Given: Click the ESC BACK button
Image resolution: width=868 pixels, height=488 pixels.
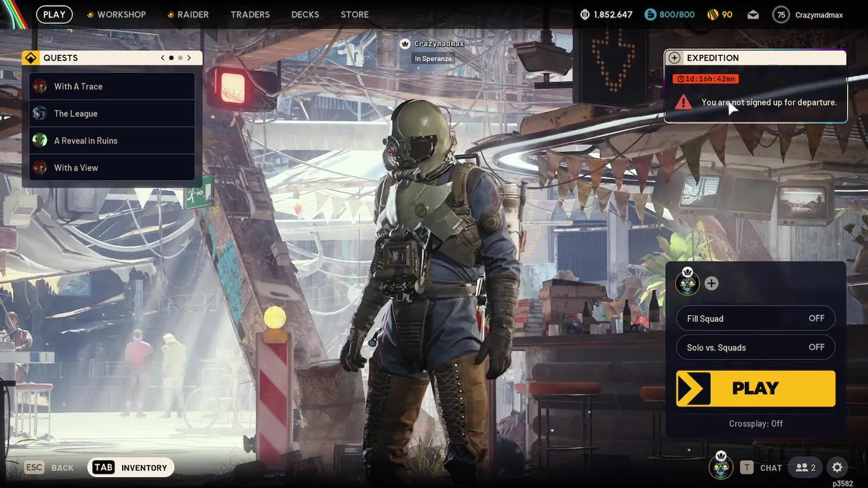Looking at the screenshot, I should tap(49, 468).
